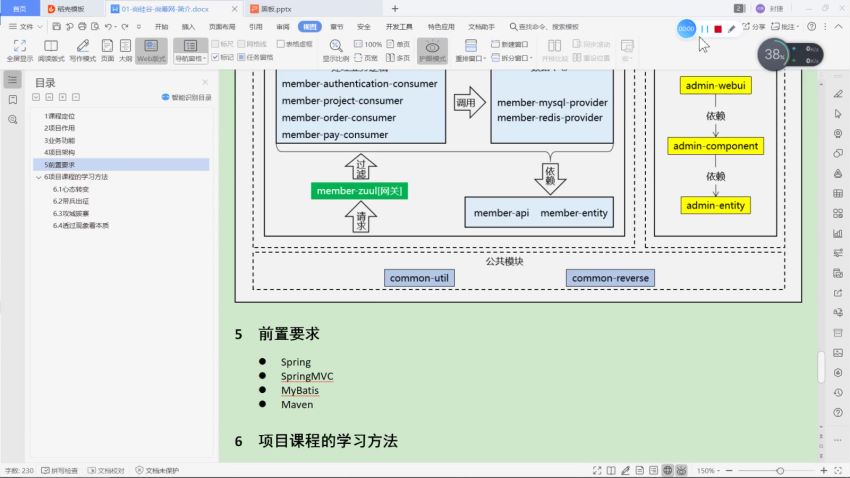
Task: Collapse the ribbon with chevron
Action: tap(838, 27)
